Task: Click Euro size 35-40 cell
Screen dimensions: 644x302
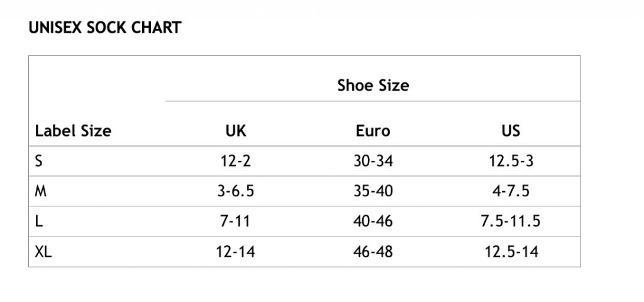Action: [x=373, y=191]
